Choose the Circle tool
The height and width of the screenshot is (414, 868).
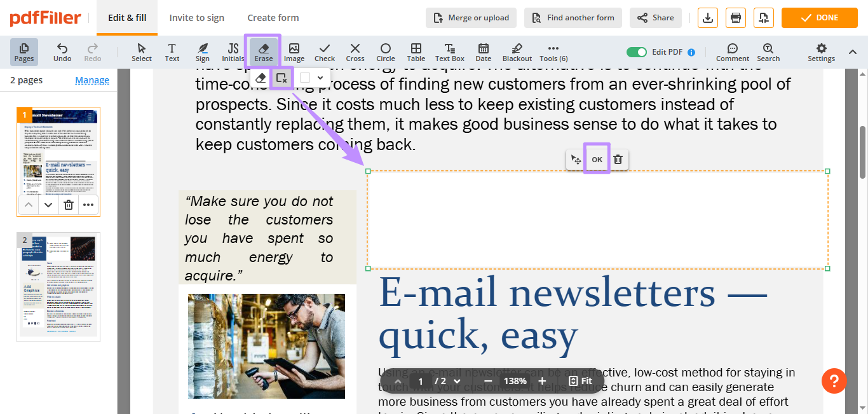click(386, 52)
